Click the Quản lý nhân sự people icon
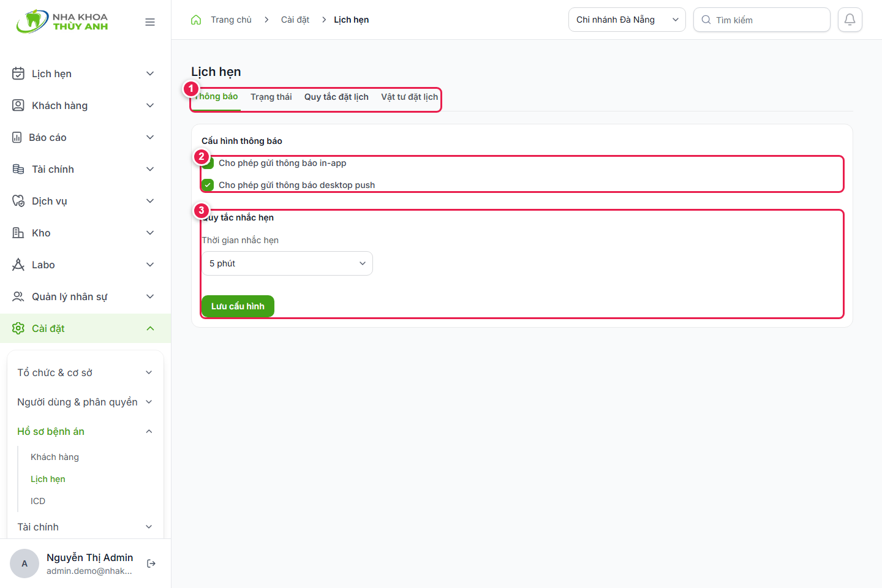The height and width of the screenshot is (588, 882). [x=18, y=296]
